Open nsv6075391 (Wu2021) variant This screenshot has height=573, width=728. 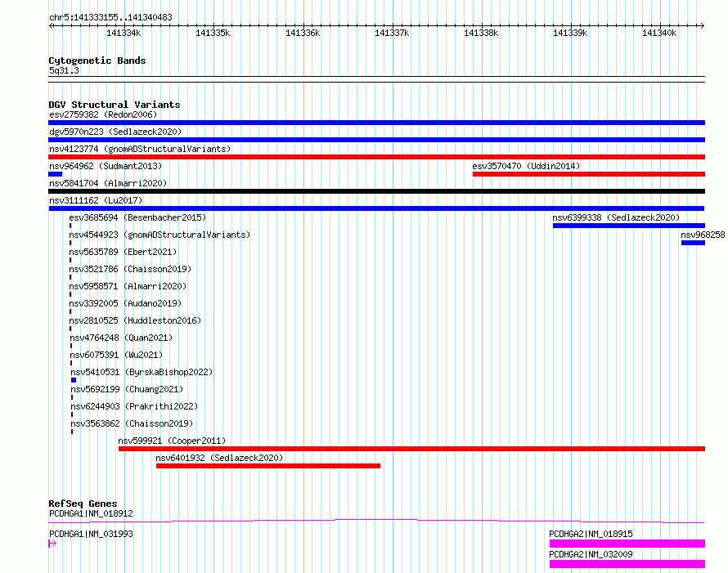[116, 355]
